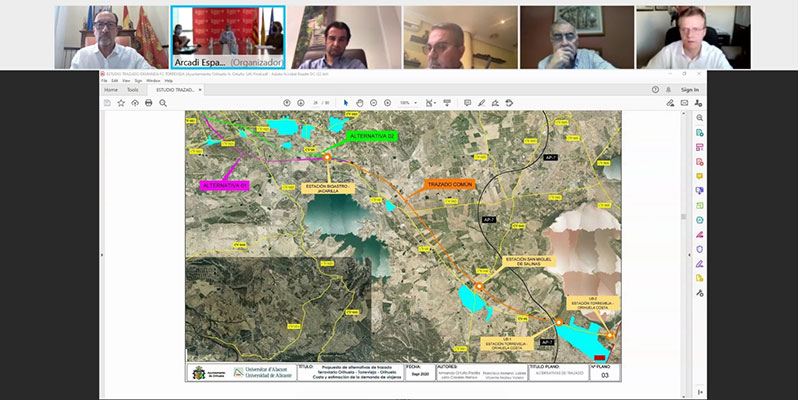Screen dimensions: 800x400
Task: Click the Sign In button
Action: 689,89
